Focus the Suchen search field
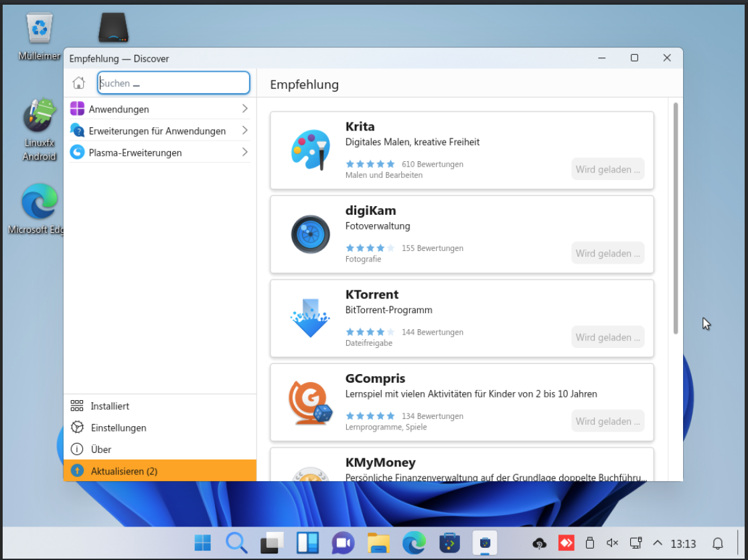Screen dimensions: 748x560 pyautogui.click(x=173, y=83)
